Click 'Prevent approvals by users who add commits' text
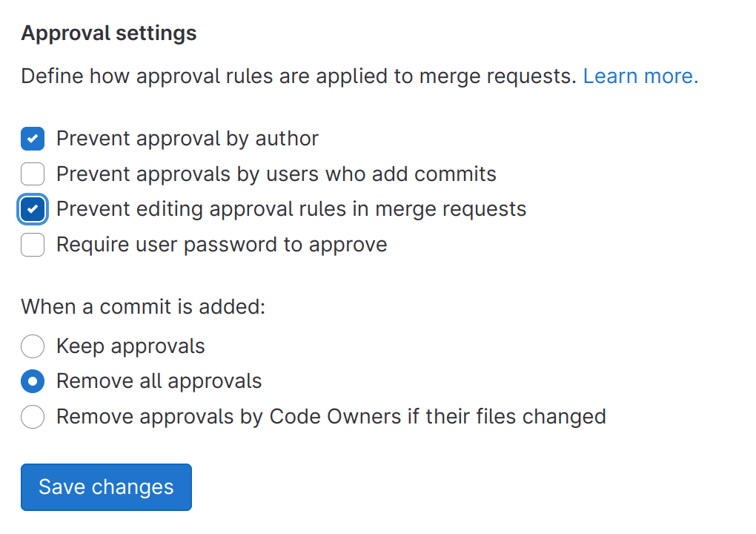 [276, 174]
